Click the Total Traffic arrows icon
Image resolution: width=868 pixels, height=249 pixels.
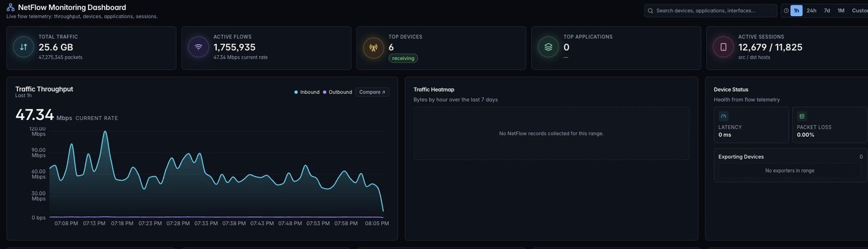tap(24, 47)
